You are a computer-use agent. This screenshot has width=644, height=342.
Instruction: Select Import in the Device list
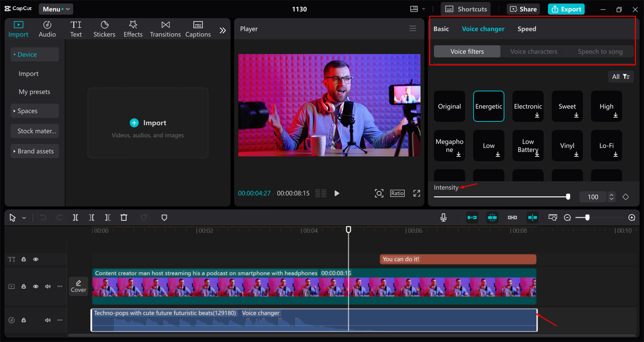[x=29, y=74]
